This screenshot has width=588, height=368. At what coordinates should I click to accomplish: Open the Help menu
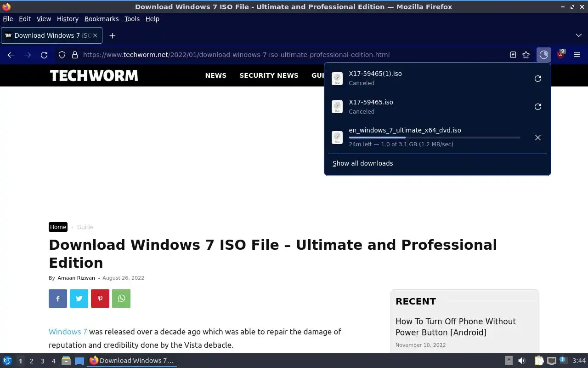pos(152,19)
